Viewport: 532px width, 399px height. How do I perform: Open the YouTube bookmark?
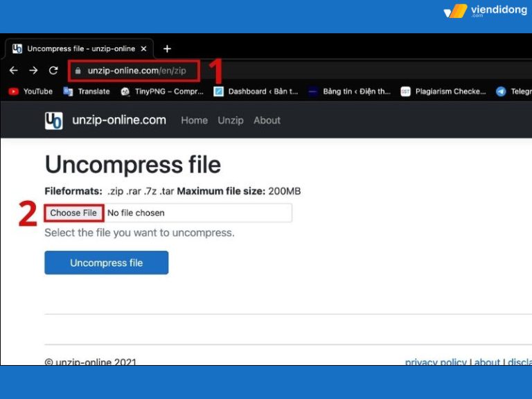(30, 91)
